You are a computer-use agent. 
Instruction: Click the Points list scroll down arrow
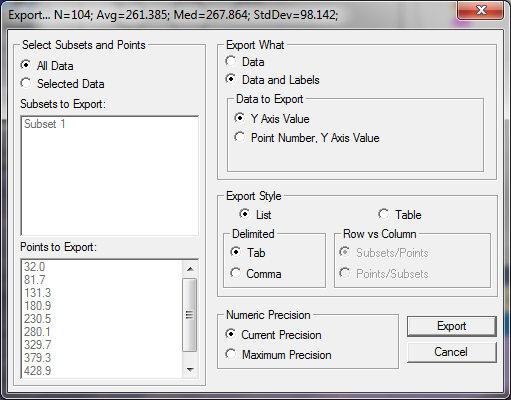pyautogui.click(x=190, y=369)
